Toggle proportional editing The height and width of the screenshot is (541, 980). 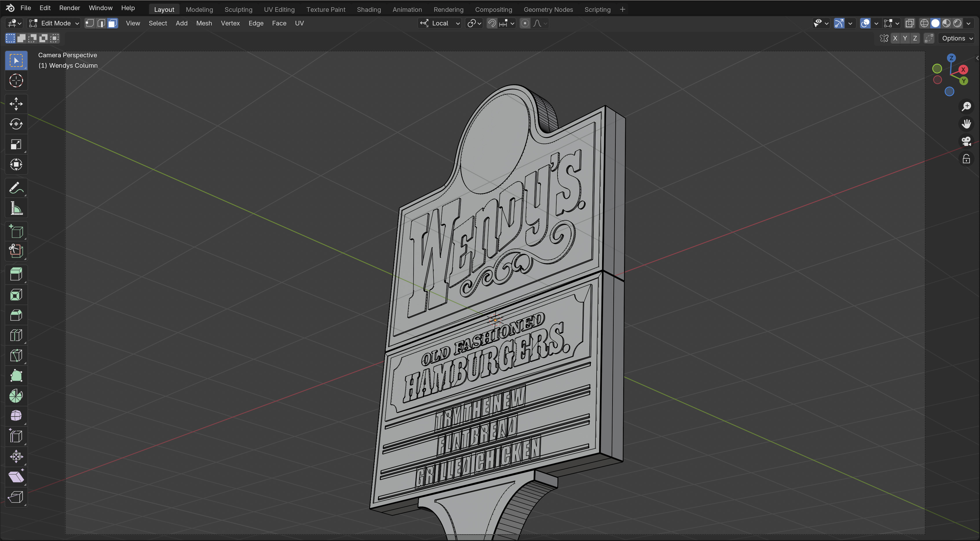[525, 23]
